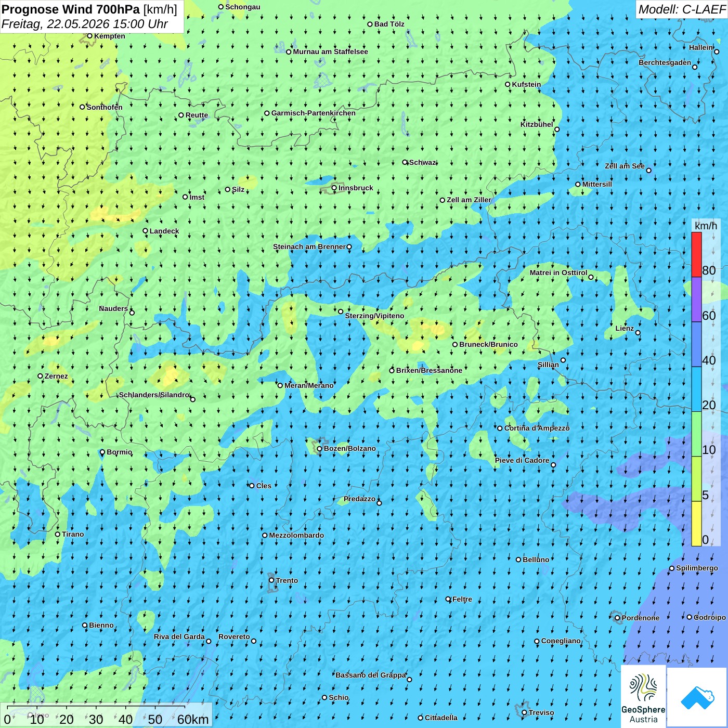Viewport: 728px width, 728px height.
Task: Click the blue cloud logo icon
Action: [x=697, y=697]
